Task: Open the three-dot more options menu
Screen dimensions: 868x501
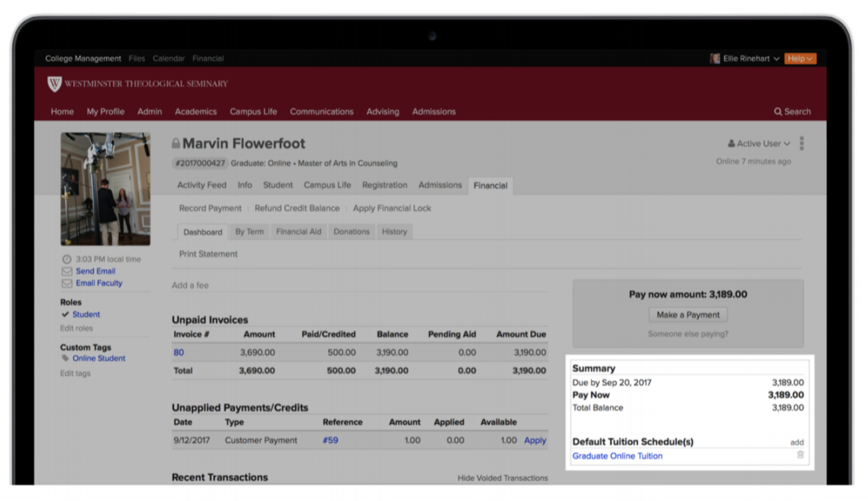Action: [x=801, y=143]
